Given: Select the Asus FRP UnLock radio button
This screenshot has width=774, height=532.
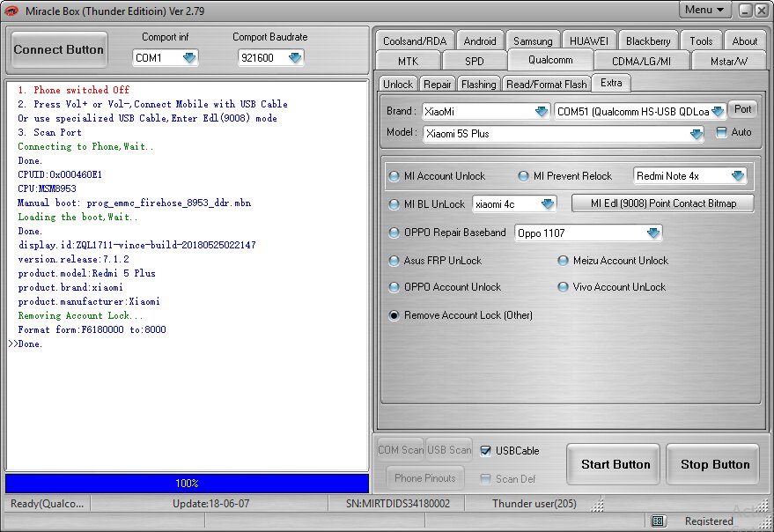Looking at the screenshot, I should click(394, 261).
